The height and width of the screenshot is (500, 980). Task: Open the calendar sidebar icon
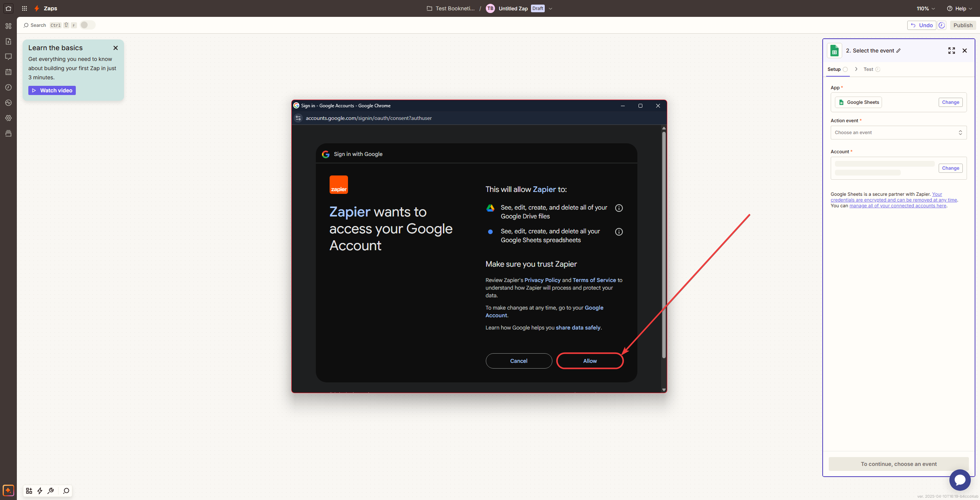coord(8,72)
